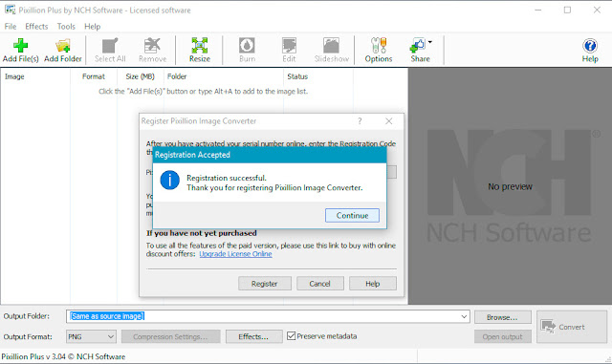The width and height of the screenshot is (612, 364).
Task: Click the blue info icon in dialog
Action: tap(170, 181)
